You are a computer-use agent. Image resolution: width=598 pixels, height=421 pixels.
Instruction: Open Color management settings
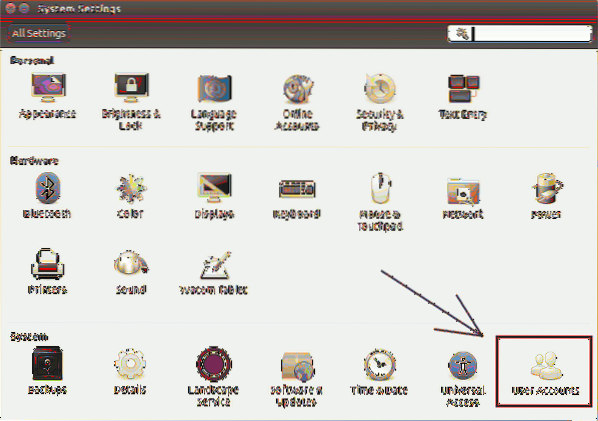130,196
